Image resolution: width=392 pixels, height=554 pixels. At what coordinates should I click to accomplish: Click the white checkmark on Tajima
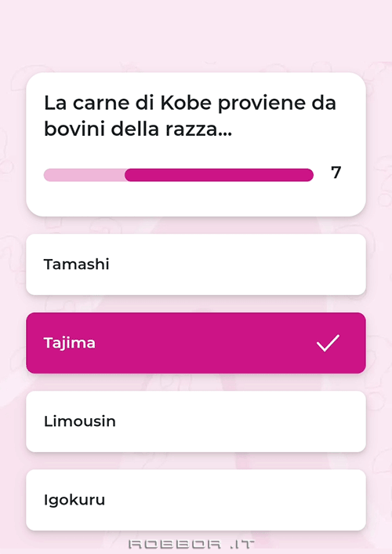click(328, 343)
